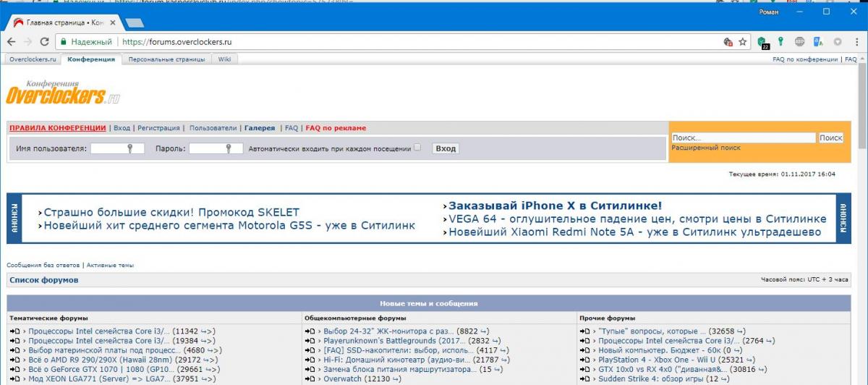The width and height of the screenshot is (868, 385).
Task: Open the VEGA 64 price drop announcement
Action: (x=637, y=219)
